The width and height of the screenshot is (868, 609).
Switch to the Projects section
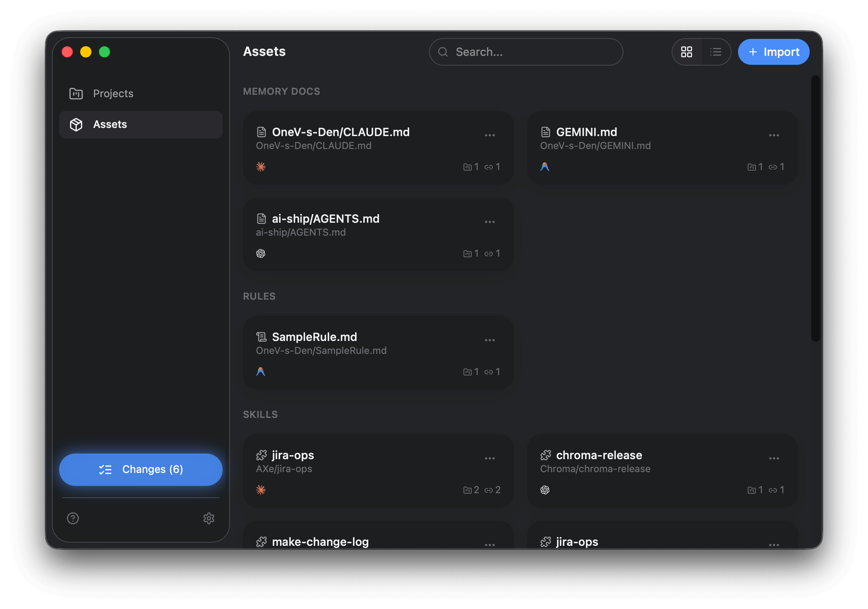click(113, 94)
